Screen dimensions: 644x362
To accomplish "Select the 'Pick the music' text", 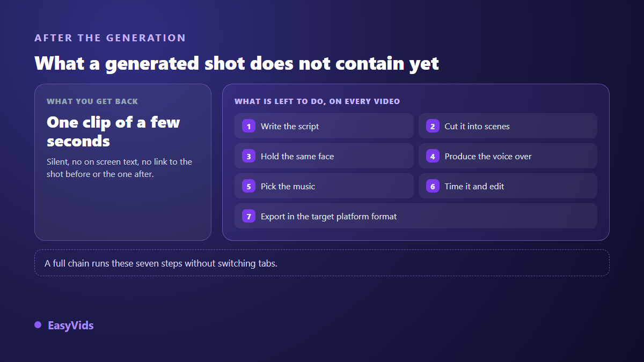I will coord(288,187).
